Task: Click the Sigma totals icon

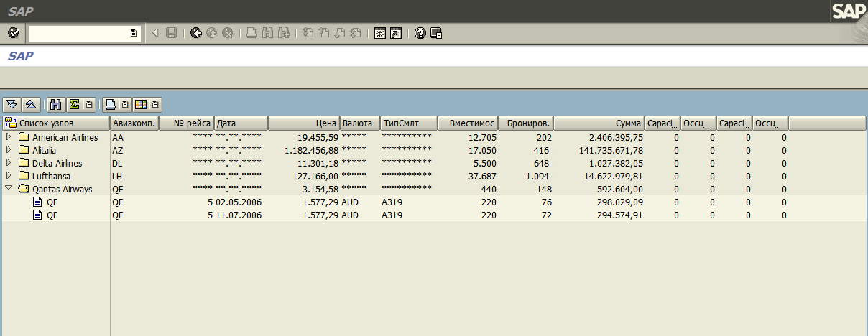Action: tap(73, 105)
